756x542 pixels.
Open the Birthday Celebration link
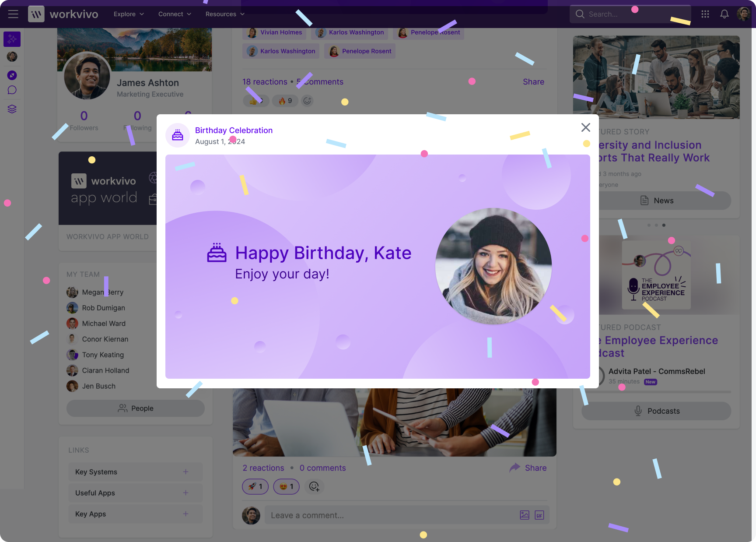click(234, 130)
